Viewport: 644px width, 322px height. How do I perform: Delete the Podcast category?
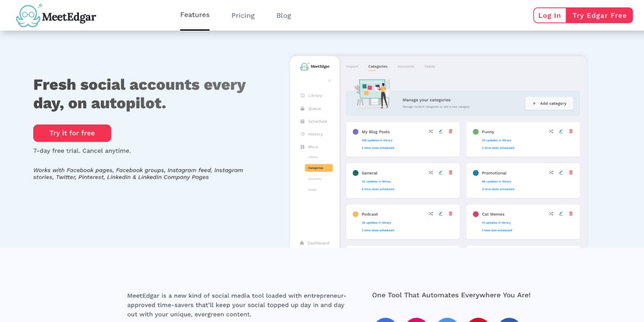click(x=450, y=214)
